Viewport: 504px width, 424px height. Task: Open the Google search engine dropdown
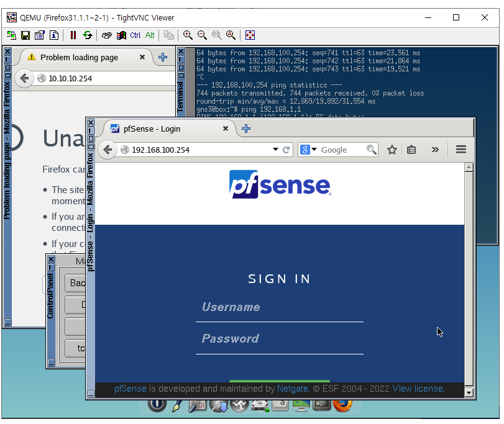click(308, 150)
